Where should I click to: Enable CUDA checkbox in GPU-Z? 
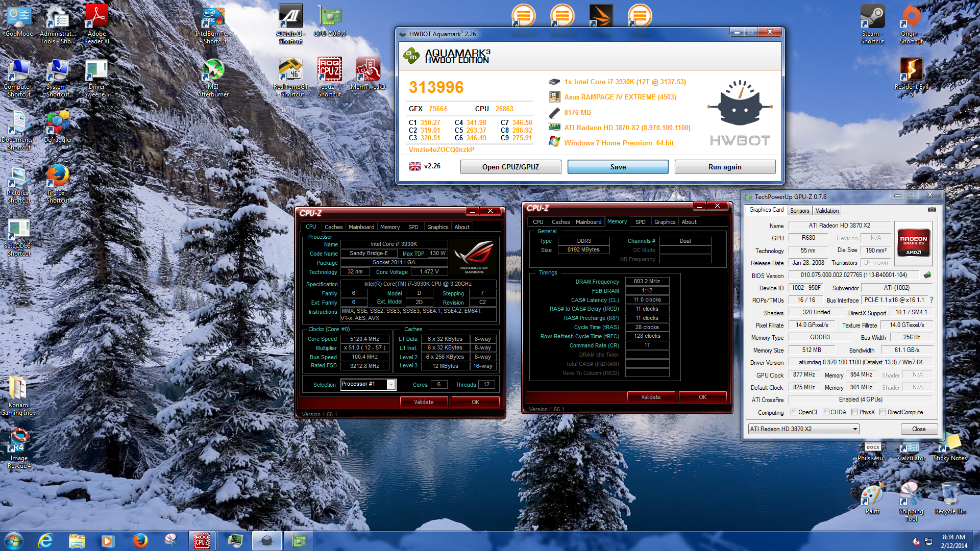point(826,412)
